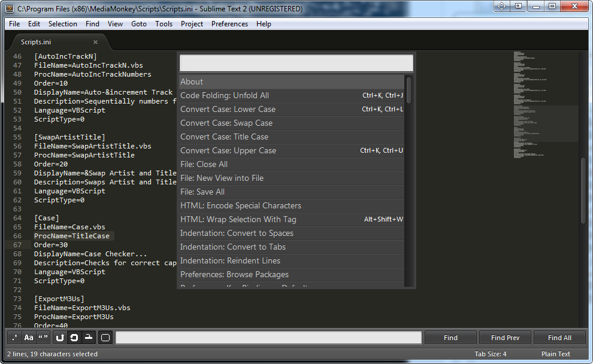This screenshot has width=593, height=364.
Task: Click the [ExportM3Us] section header line
Action: (x=59, y=299)
